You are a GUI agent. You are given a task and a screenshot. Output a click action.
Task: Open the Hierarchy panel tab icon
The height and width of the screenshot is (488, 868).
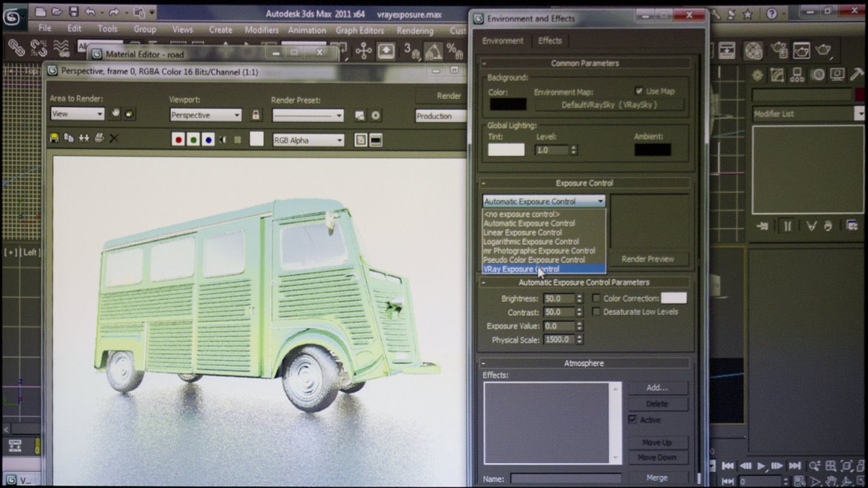pos(797,75)
